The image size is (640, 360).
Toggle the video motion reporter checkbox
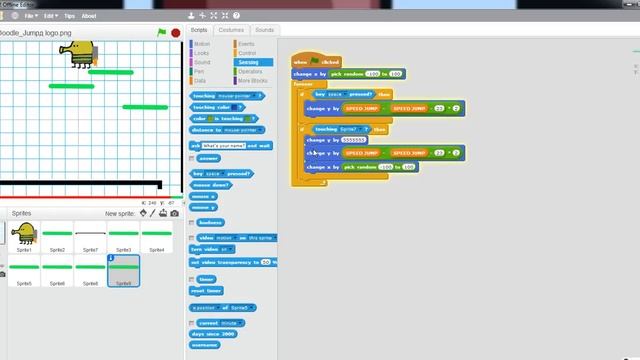[x=191, y=238]
